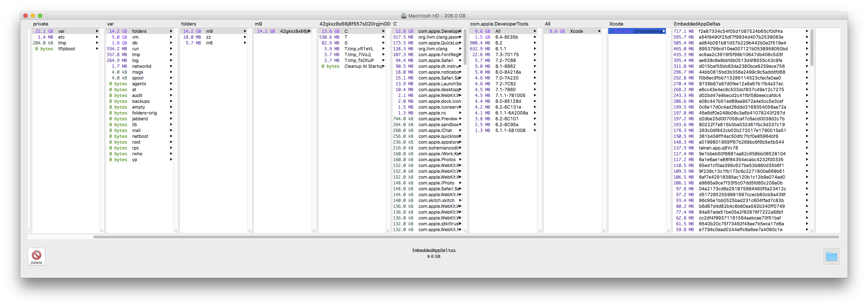Zoom the window using the green button
Screen dimensions: 868x307
pos(40,16)
